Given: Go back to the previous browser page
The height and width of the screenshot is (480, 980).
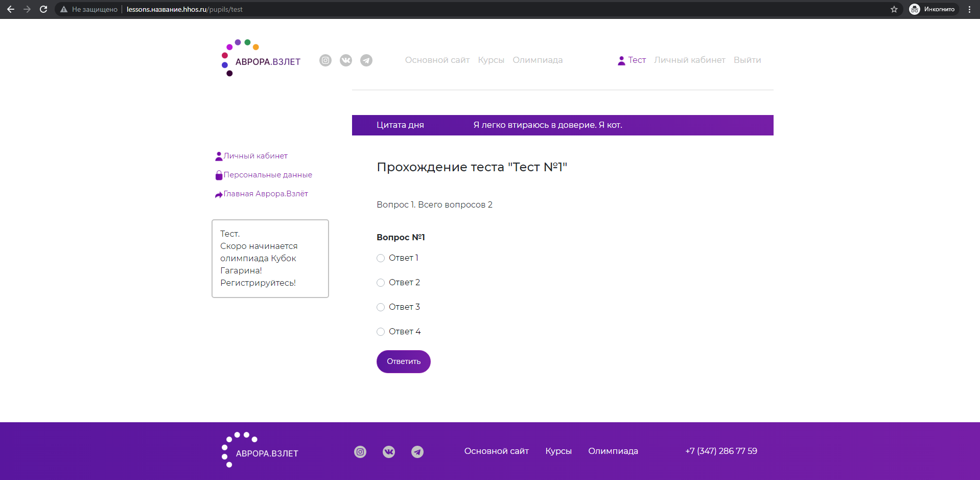Looking at the screenshot, I should (11, 9).
